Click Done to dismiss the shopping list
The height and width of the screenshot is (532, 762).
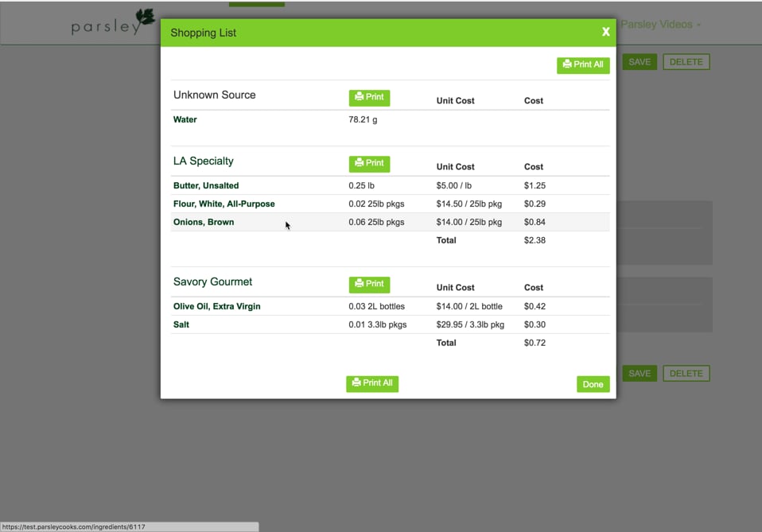(x=593, y=384)
